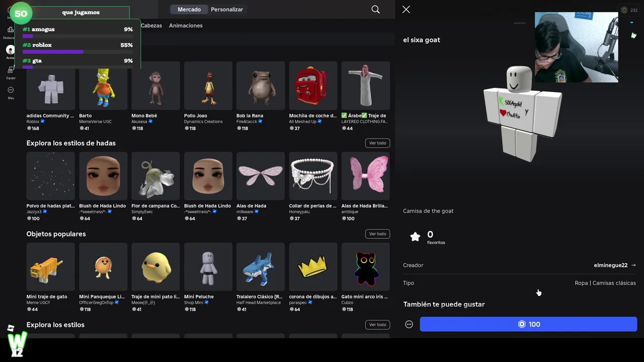This screenshot has height=362, width=644.
Task: Select the Traje de mini pato thumbnail
Action: 155,267
